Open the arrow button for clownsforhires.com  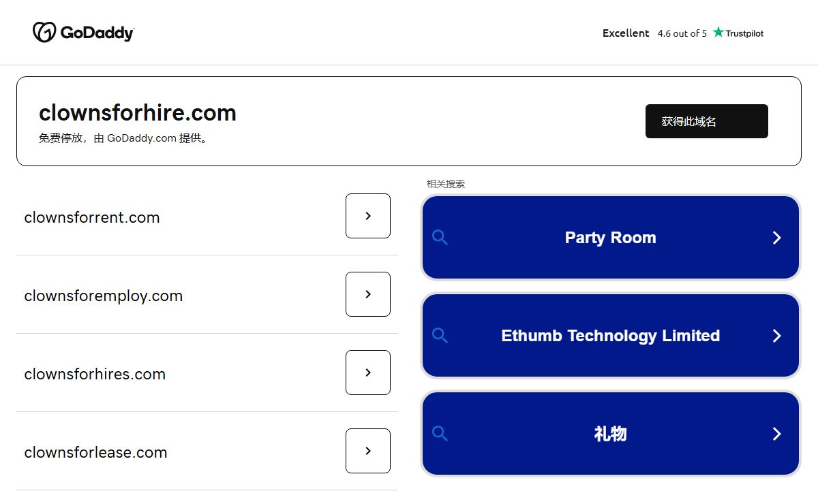tap(368, 373)
